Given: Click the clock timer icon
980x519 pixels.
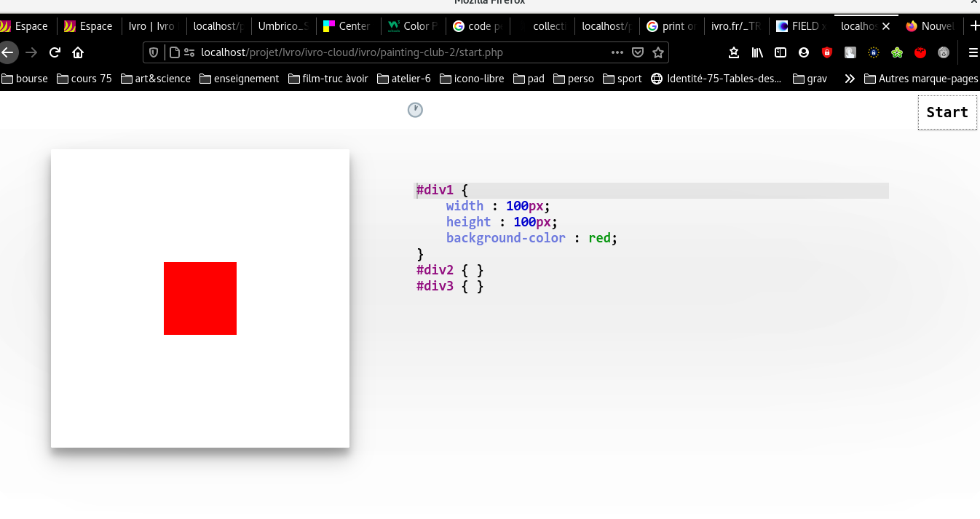Looking at the screenshot, I should [x=415, y=110].
